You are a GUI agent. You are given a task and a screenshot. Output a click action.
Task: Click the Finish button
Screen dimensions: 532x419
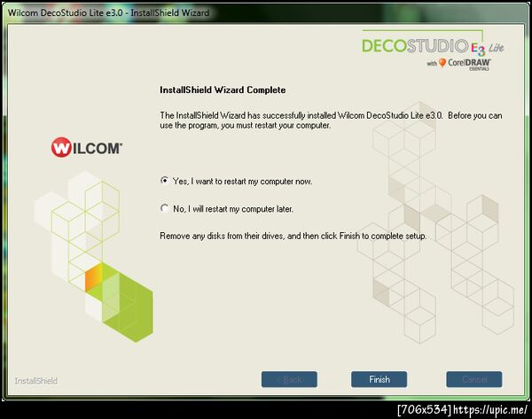coord(379,379)
